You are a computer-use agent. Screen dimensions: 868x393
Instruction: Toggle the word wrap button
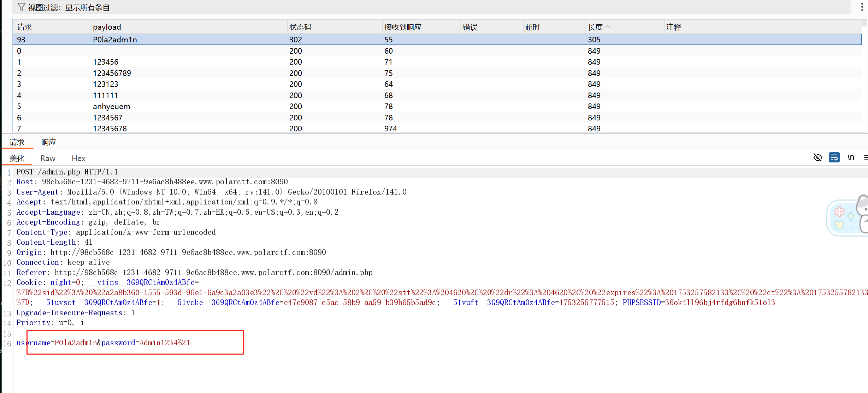click(834, 157)
